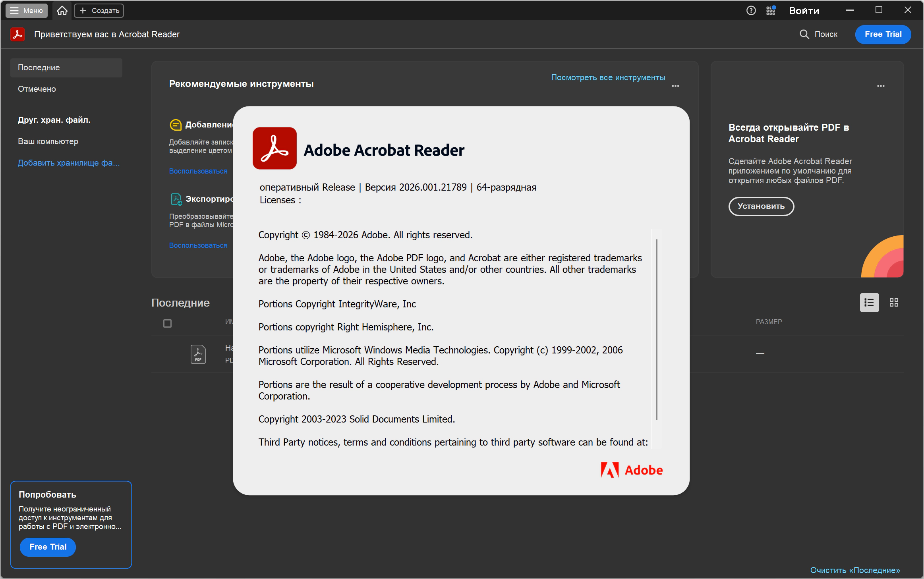Click Добавить хранилище фа… link
Image resolution: width=924 pixels, height=579 pixels.
[69, 163]
